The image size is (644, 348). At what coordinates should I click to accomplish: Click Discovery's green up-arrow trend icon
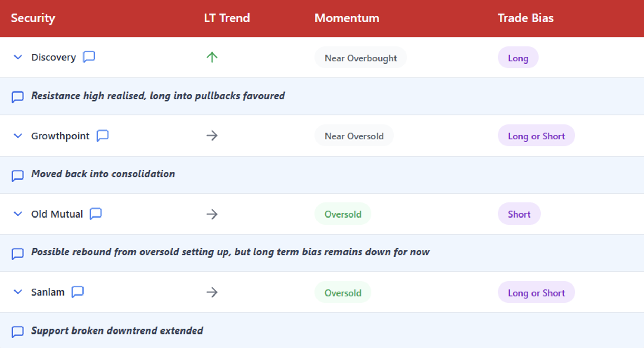pos(212,57)
